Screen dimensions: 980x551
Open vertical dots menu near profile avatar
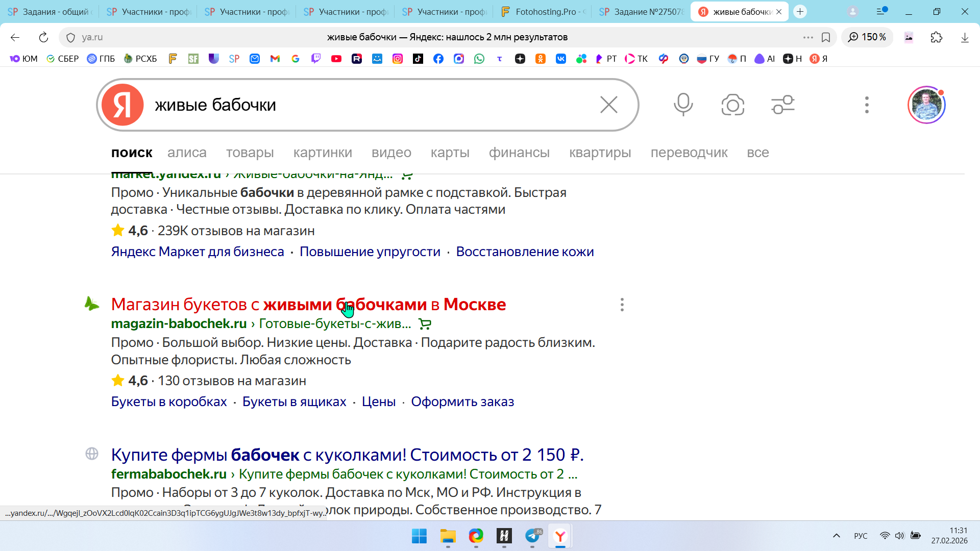[866, 105]
